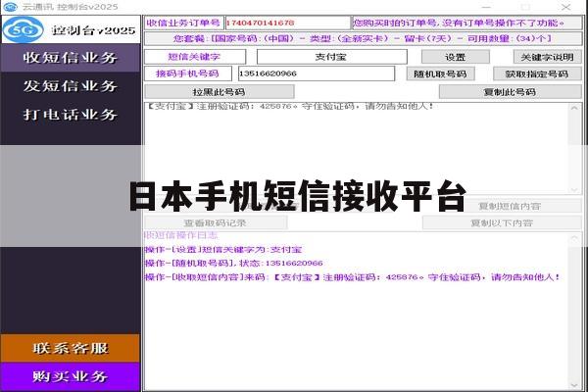Click the 接码手机号码 number field
Screen dimensions: 588x392
[x=317, y=73]
